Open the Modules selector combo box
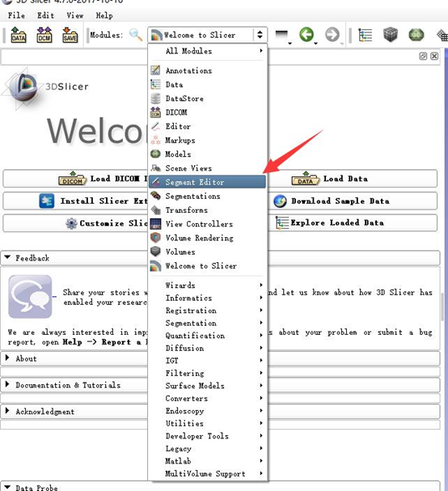 point(208,35)
